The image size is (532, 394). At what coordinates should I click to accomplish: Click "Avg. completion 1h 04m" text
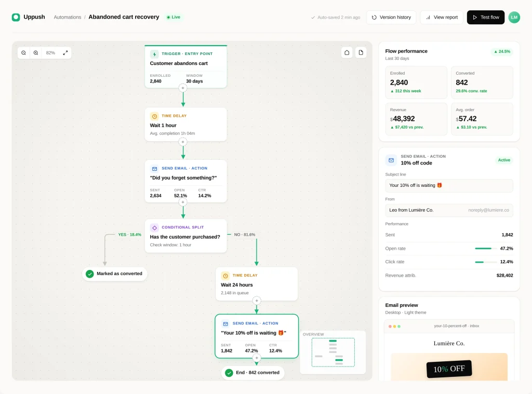(x=172, y=133)
